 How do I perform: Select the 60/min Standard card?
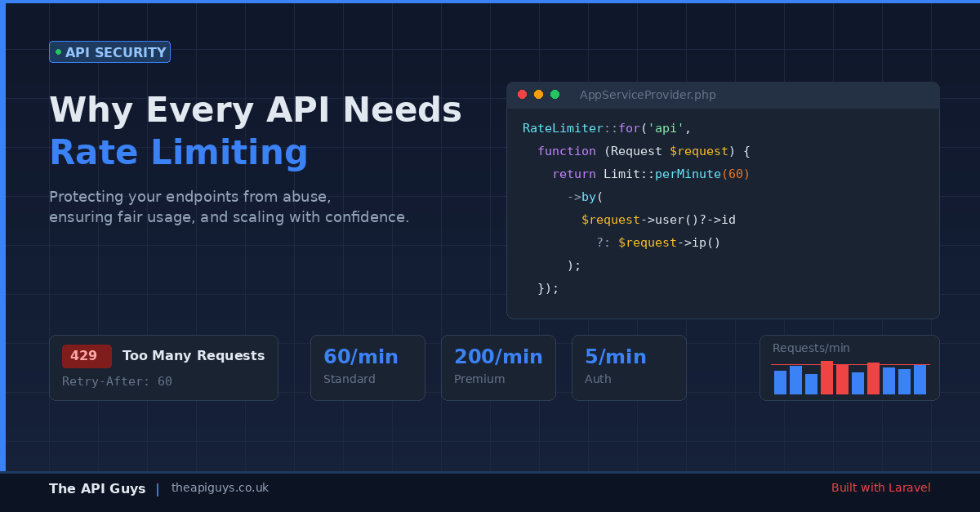click(367, 367)
